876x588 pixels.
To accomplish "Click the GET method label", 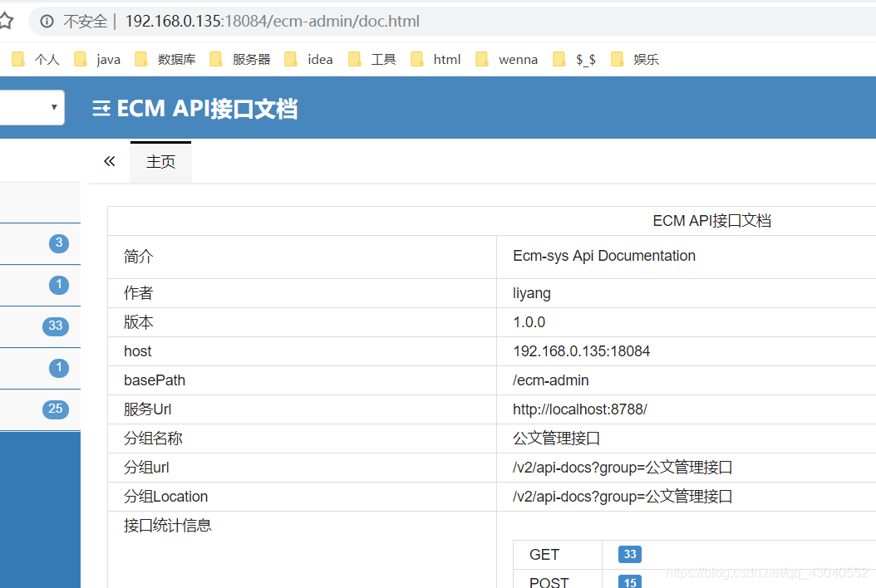I will pyautogui.click(x=544, y=555).
